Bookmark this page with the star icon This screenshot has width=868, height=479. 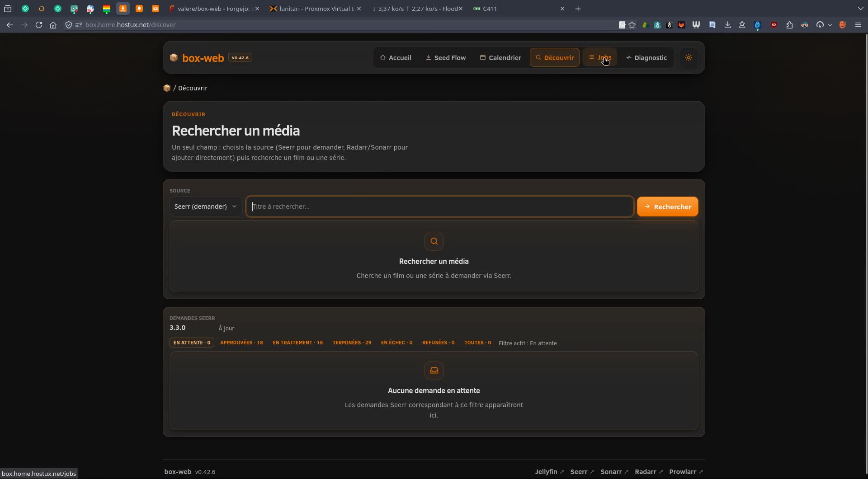[x=632, y=25]
